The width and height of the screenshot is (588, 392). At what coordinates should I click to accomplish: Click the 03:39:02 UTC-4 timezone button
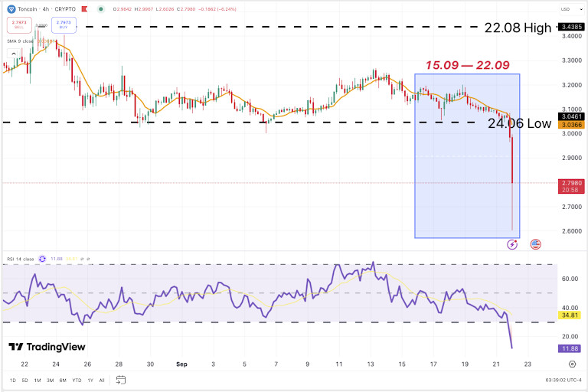[x=563, y=380]
